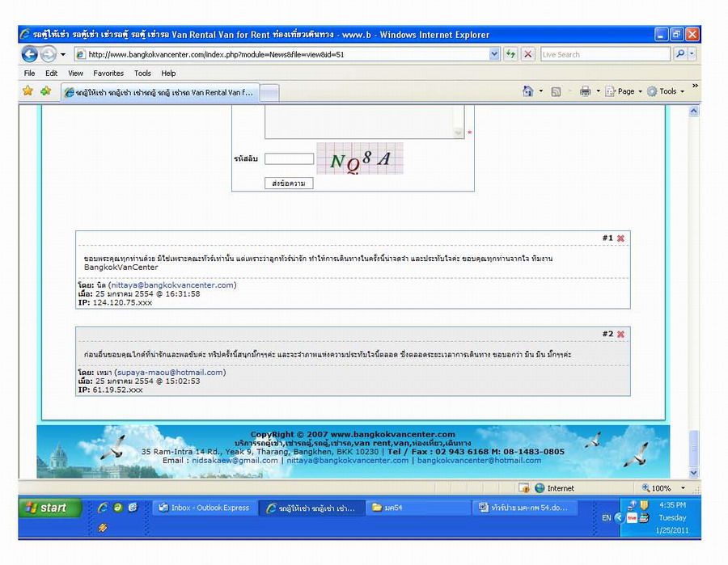Open the zoom level dropdown arrow
728x565 pixels.
(x=683, y=488)
